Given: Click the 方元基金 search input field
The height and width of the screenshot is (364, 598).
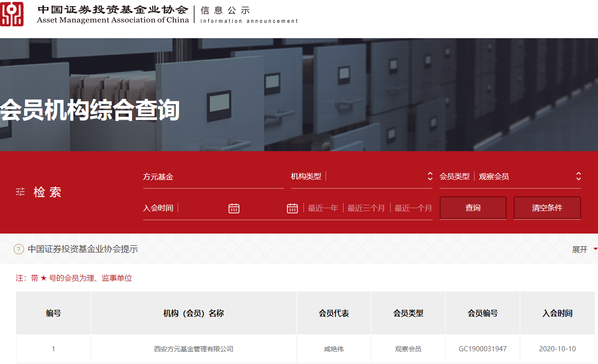Looking at the screenshot, I should [213, 177].
